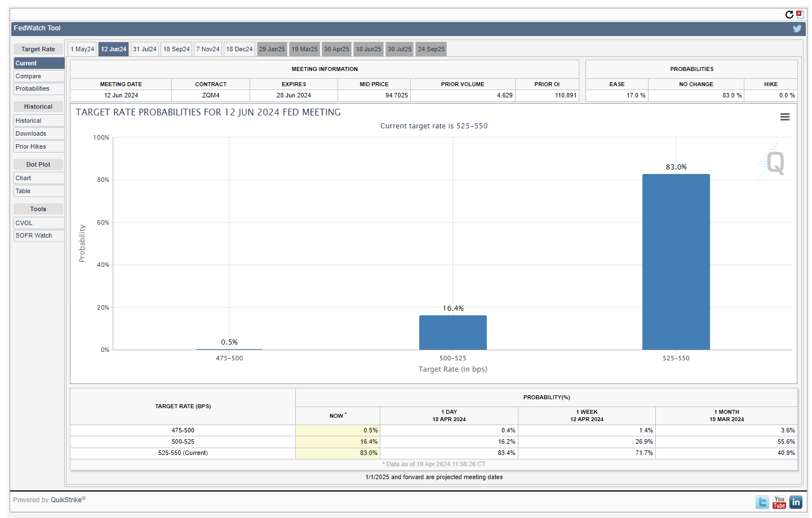Viewport: 812px width, 518px height.
Task: Open the footer Twitter icon
Action: 762,502
